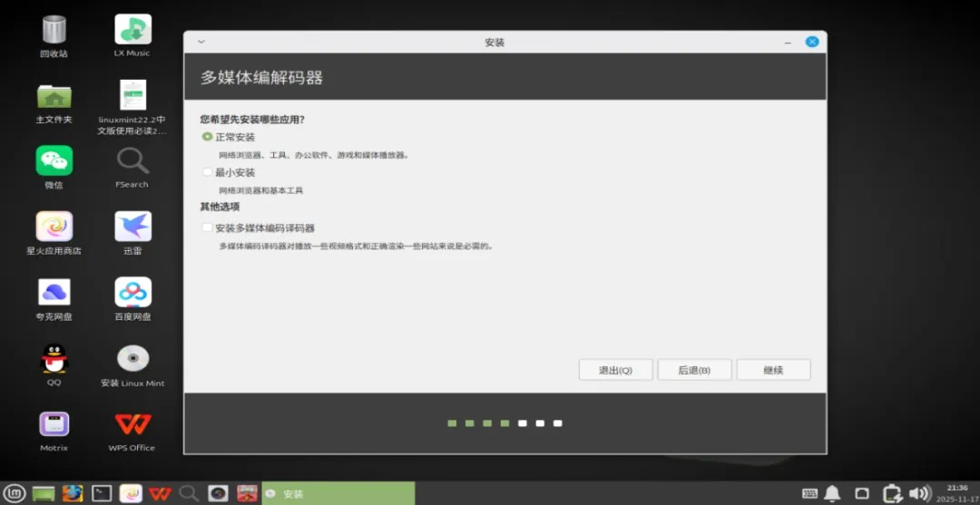The height and width of the screenshot is (505, 980).
Task: Open magnifier search icon in taskbar
Action: pos(189,493)
